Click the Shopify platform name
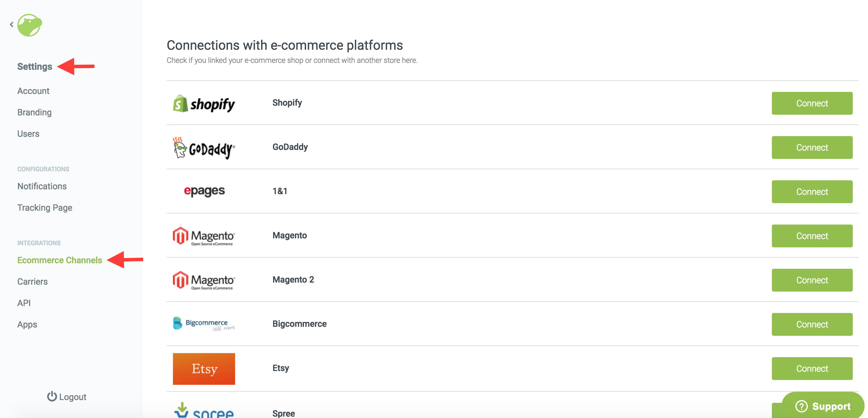The height and width of the screenshot is (418, 868). tap(287, 103)
